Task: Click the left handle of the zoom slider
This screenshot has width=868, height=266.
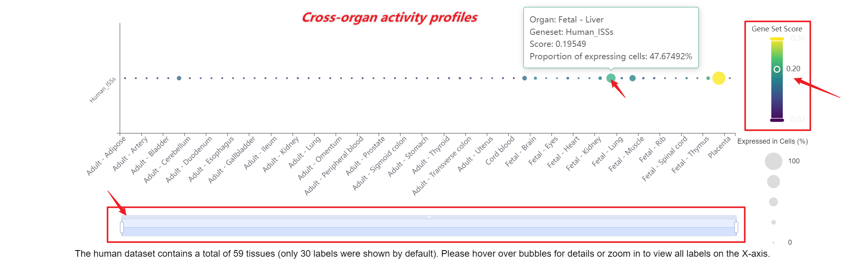Action: (x=122, y=227)
